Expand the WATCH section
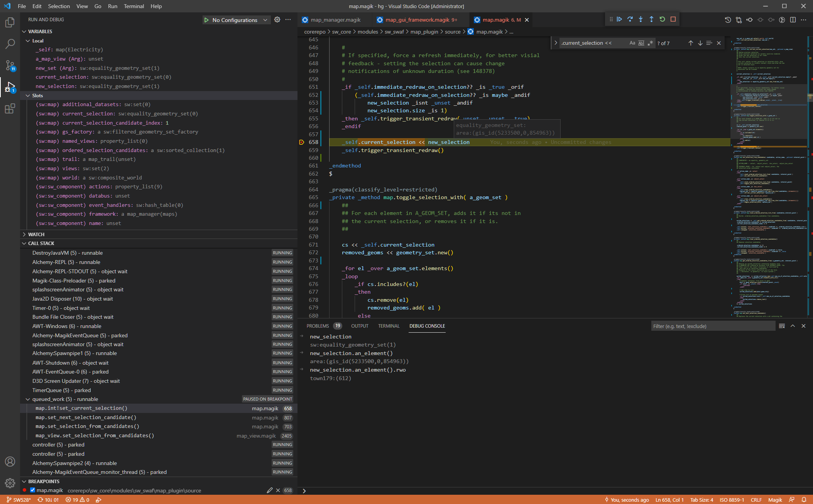 (x=36, y=234)
